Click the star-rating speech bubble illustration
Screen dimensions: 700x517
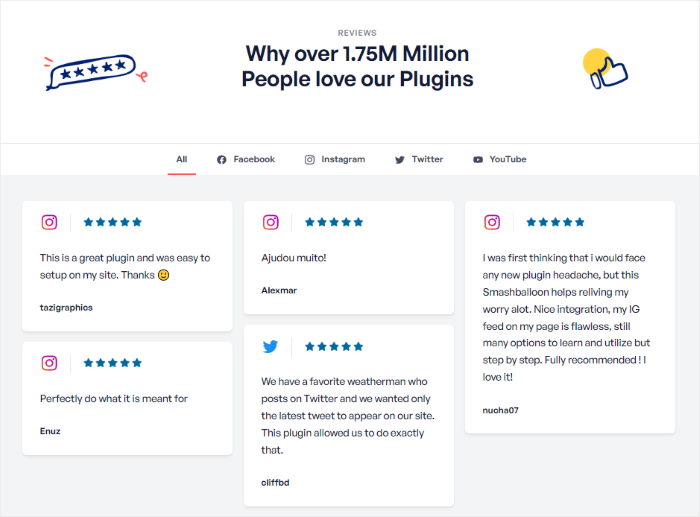pyautogui.click(x=92, y=71)
